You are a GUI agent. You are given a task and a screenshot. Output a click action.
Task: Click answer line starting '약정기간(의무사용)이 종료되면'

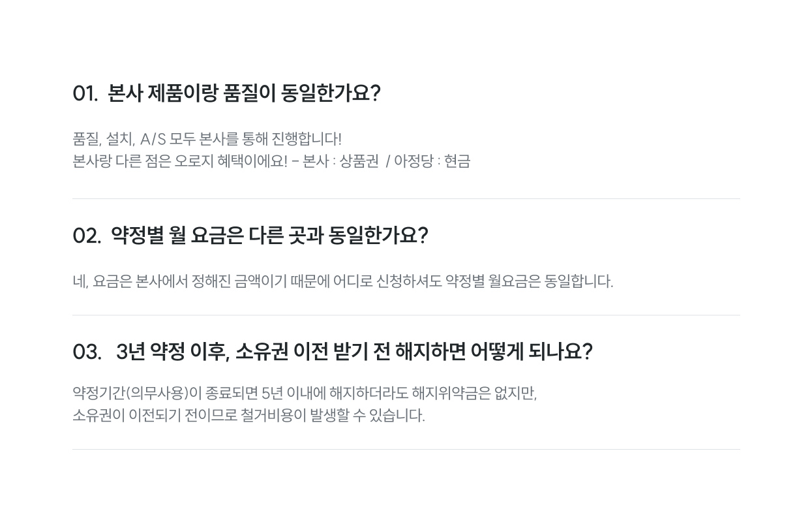(x=305, y=394)
